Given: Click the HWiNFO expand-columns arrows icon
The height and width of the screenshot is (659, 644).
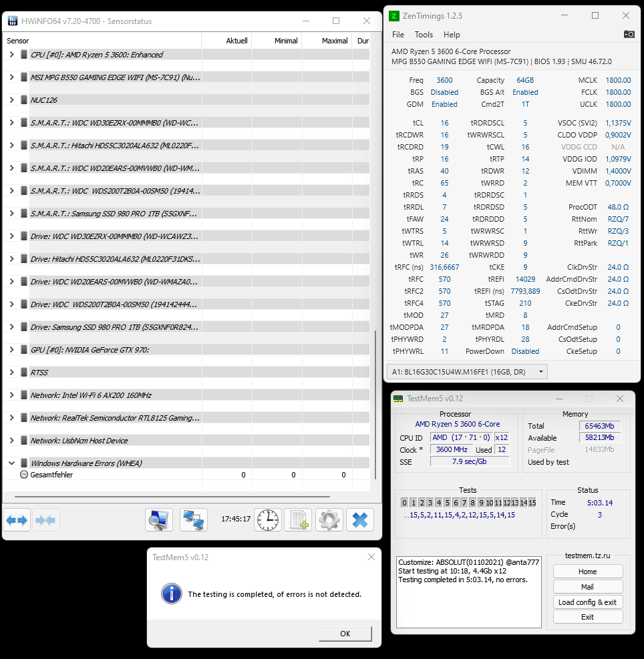Looking at the screenshot, I should pyautogui.click(x=17, y=520).
